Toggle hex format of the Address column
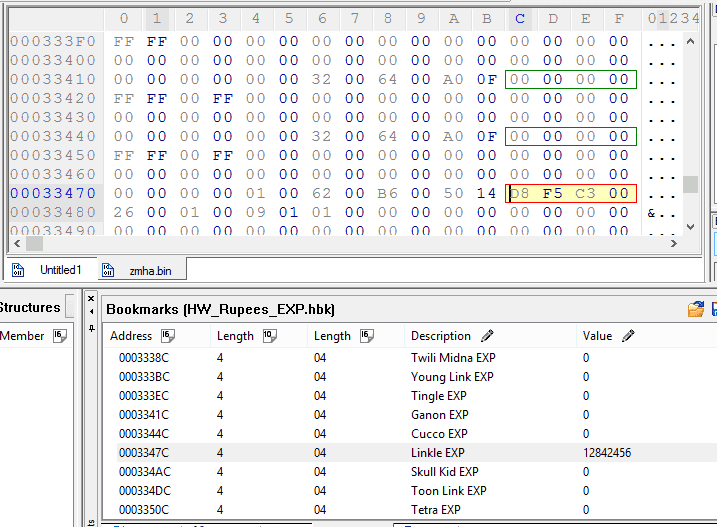The width and height of the screenshot is (717, 527). coord(168,336)
